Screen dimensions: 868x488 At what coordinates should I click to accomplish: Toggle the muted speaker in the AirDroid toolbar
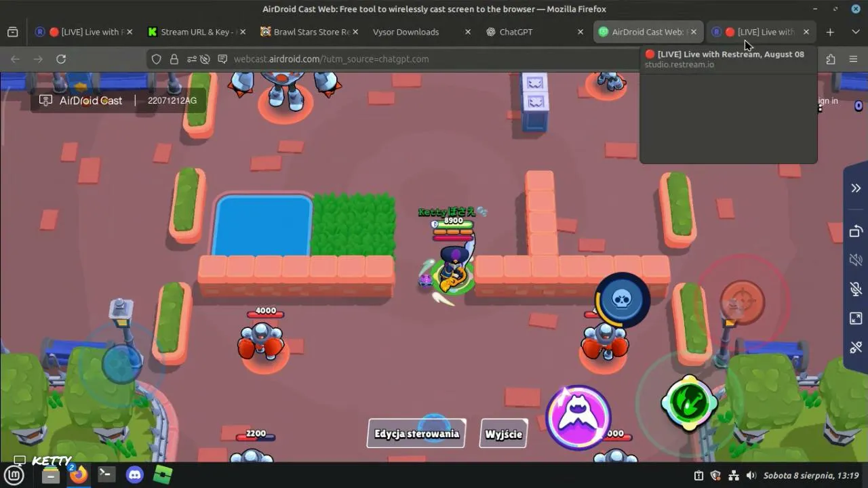856,260
